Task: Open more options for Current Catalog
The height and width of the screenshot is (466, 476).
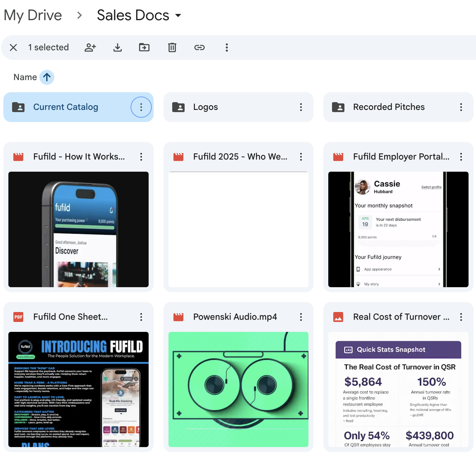Action: click(x=141, y=107)
